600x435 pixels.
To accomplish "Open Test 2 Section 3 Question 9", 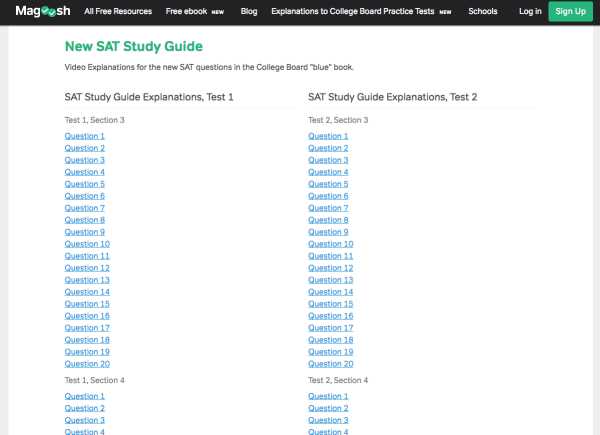I will tap(328, 232).
